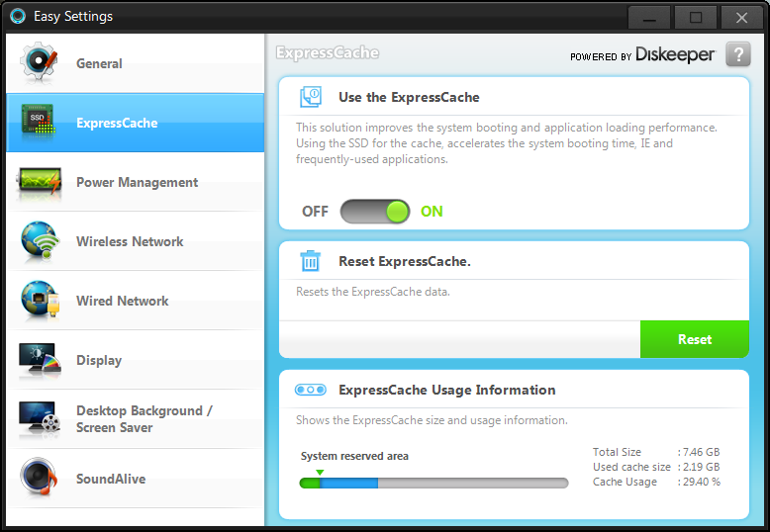
Task: Click the Power Management battery icon
Action: [40, 182]
